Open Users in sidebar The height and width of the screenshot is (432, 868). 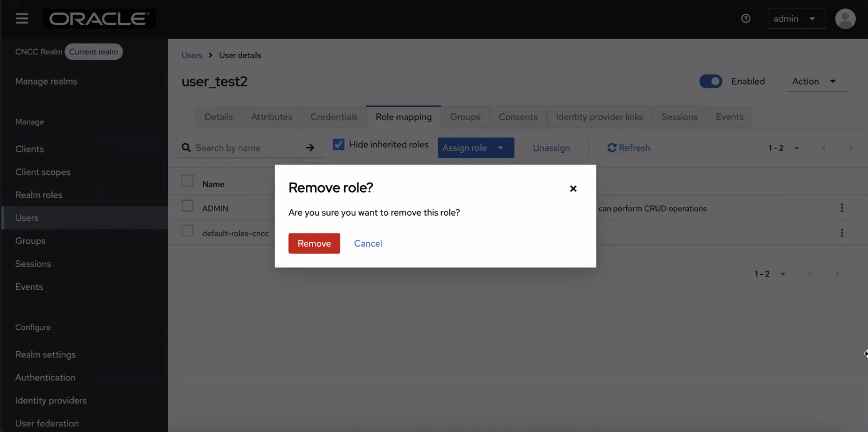85,218
